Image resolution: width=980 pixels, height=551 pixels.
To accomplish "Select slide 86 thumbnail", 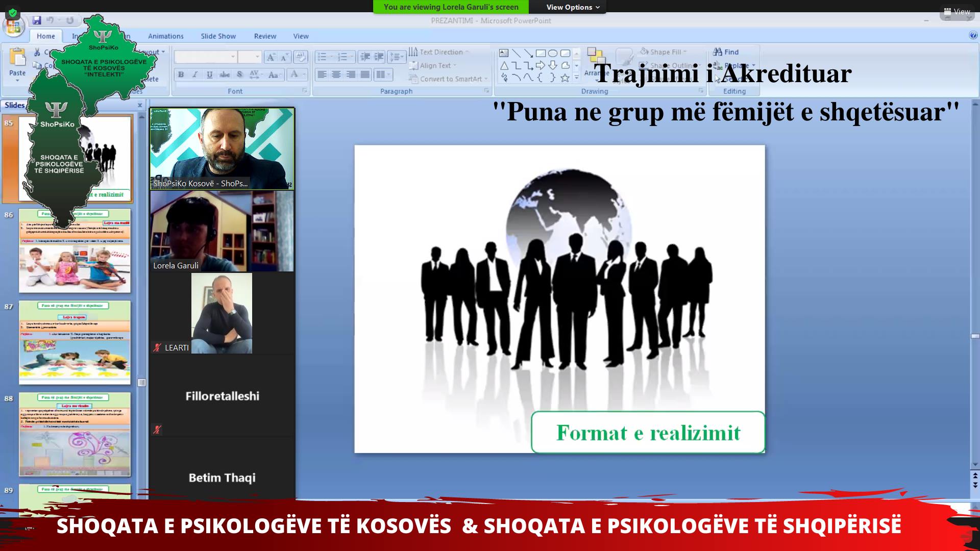I will (75, 251).
